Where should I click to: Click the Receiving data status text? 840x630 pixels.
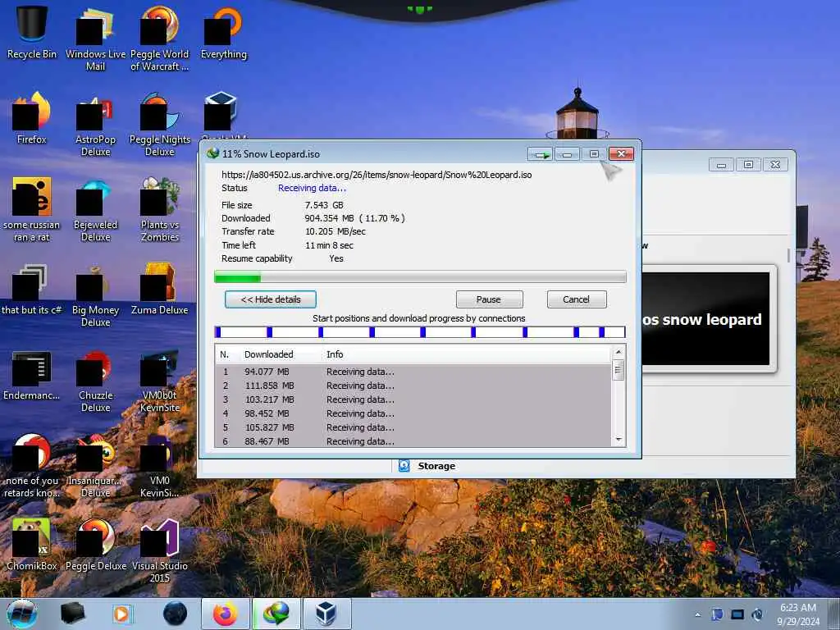(x=312, y=188)
